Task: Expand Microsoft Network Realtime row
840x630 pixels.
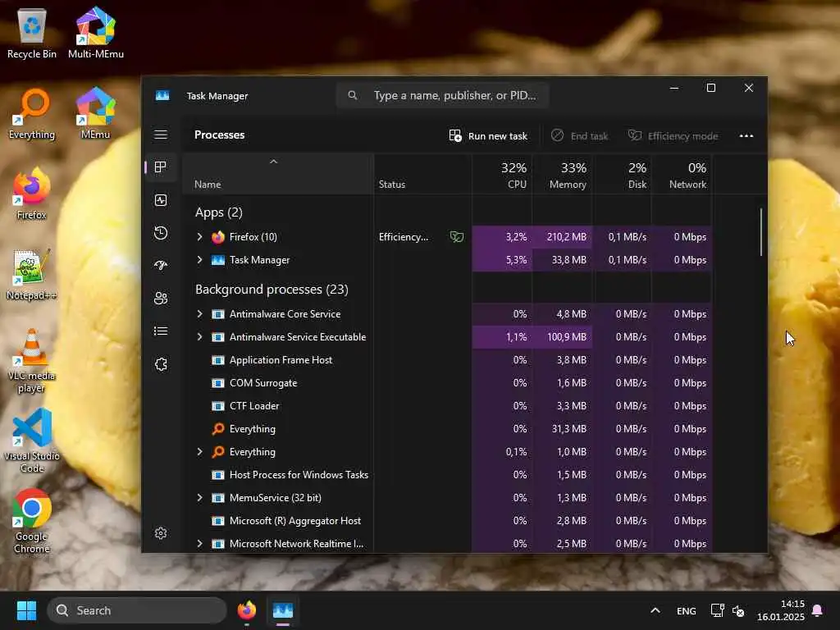Action: point(200,544)
